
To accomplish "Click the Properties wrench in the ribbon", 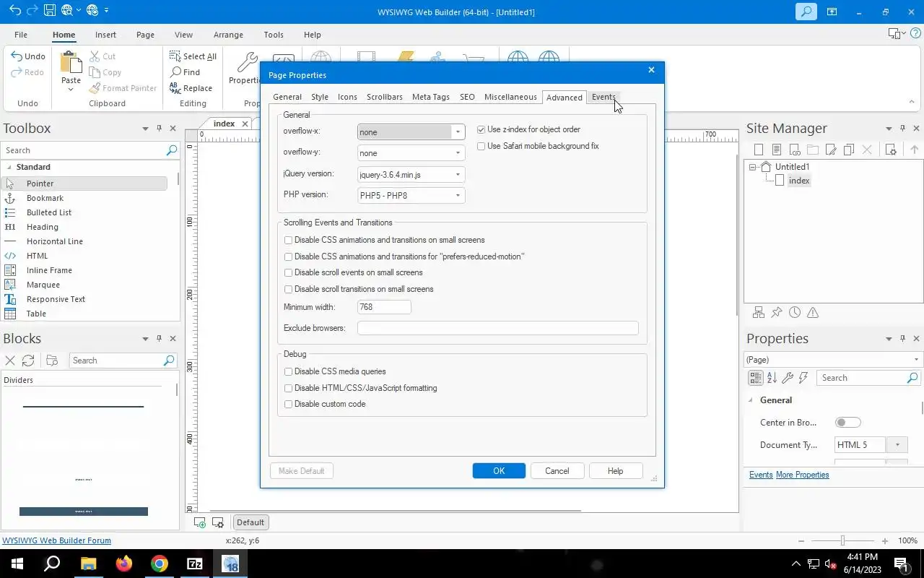I will point(248,64).
